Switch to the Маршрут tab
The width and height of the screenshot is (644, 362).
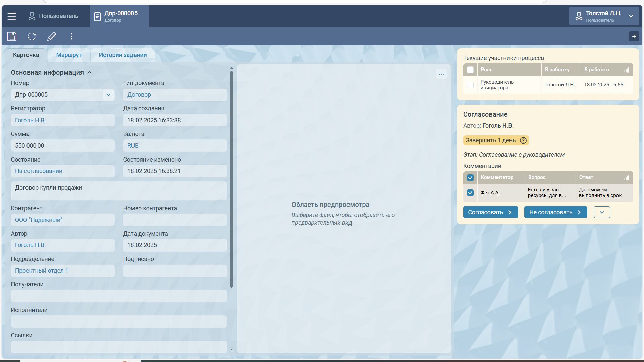pyautogui.click(x=69, y=55)
